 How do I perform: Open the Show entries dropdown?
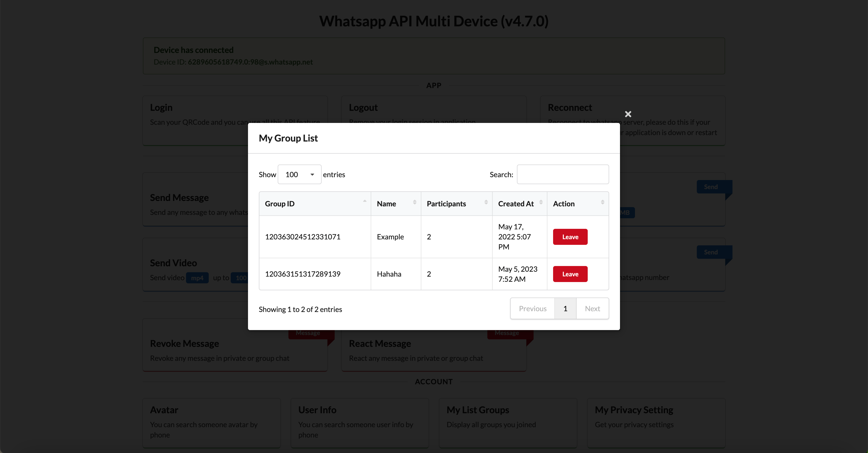coord(299,175)
